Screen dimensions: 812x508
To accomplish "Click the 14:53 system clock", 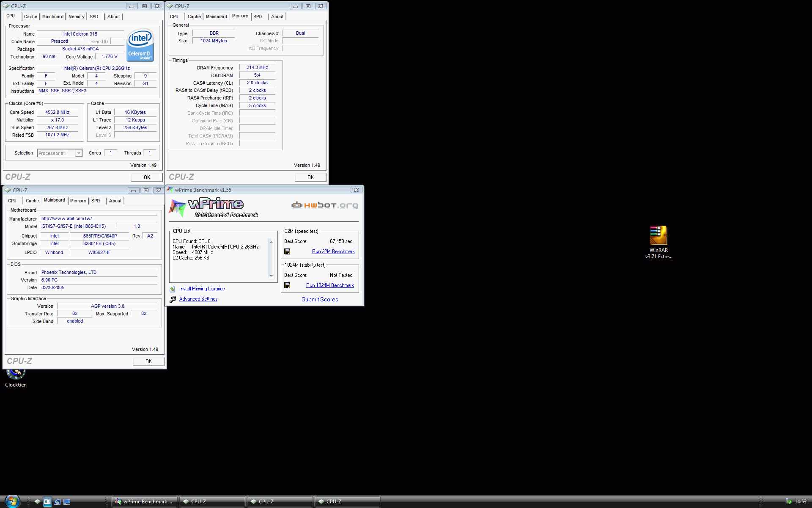I will pos(800,502).
